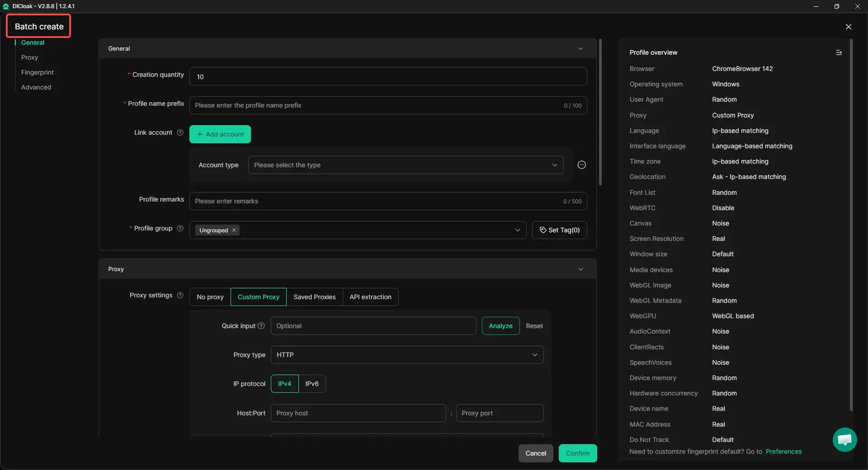The image size is (868, 470).
Task: Click the Link account help icon
Action: pyautogui.click(x=180, y=132)
